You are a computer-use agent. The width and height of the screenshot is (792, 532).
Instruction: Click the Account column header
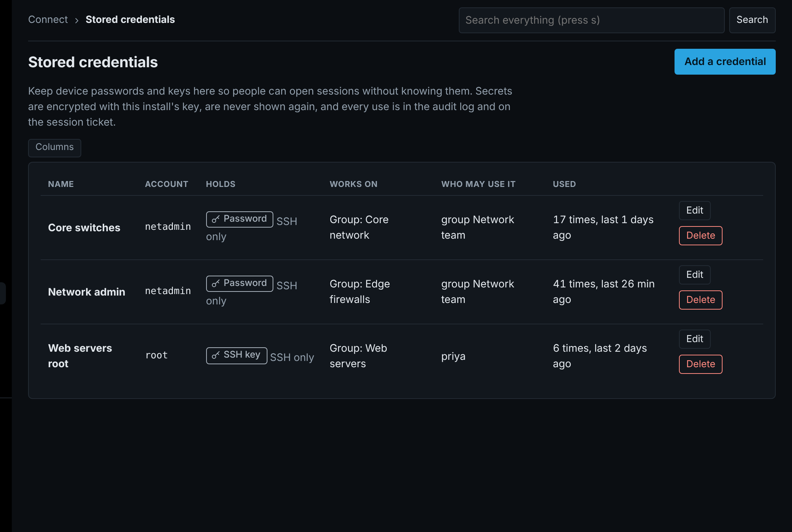point(167,184)
